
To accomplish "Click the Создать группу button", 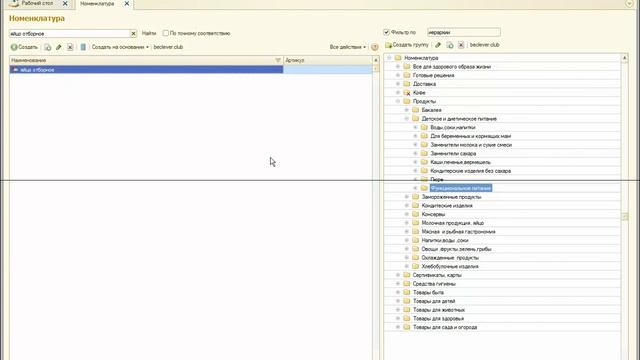I will (x=407, y=45).
